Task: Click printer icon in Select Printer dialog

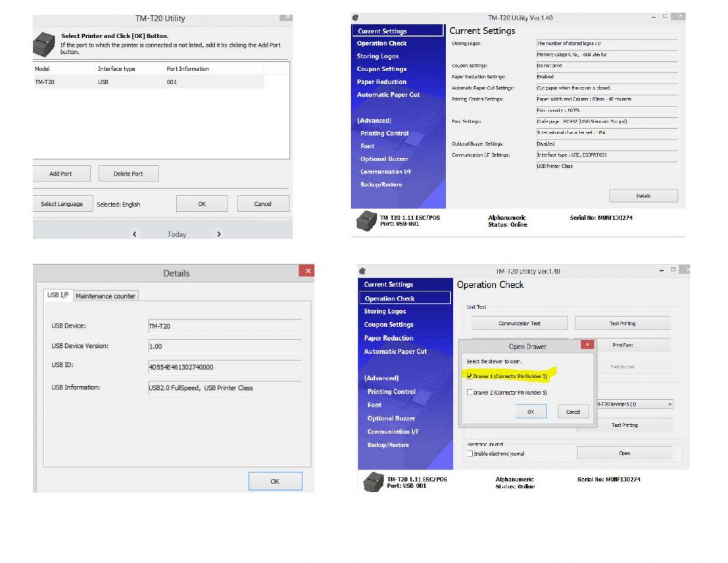Action: (44, 45)
